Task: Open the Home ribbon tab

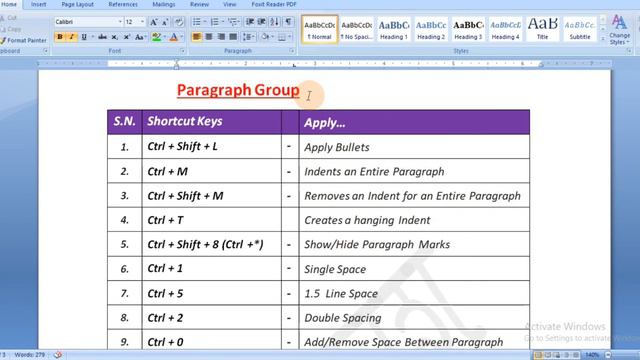Action: pyautogui.click(x=9, y=4)
